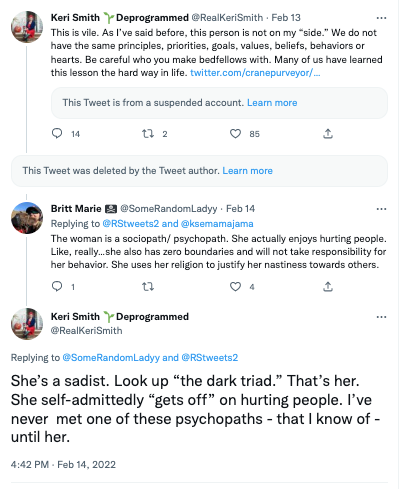Retweet Britt Marie's tweet
The height and width of the screenshot is (489, 399).
[148, 286]
